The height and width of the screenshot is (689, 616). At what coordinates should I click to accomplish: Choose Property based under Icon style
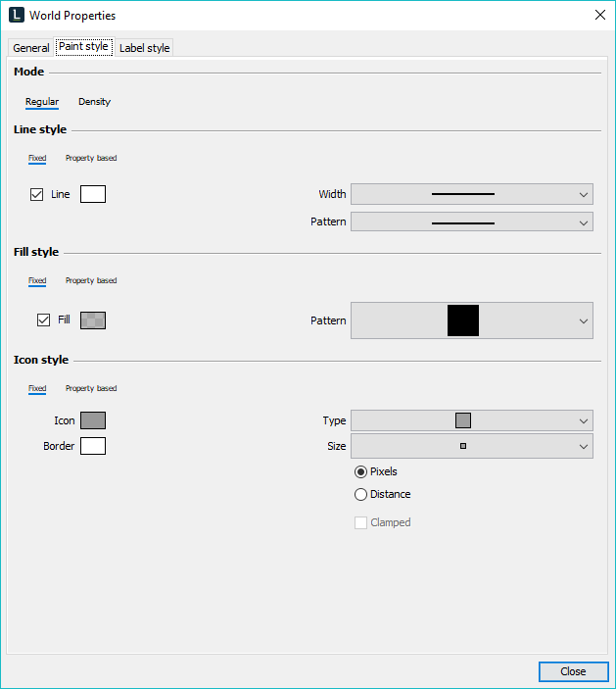(x=91, y=388)
